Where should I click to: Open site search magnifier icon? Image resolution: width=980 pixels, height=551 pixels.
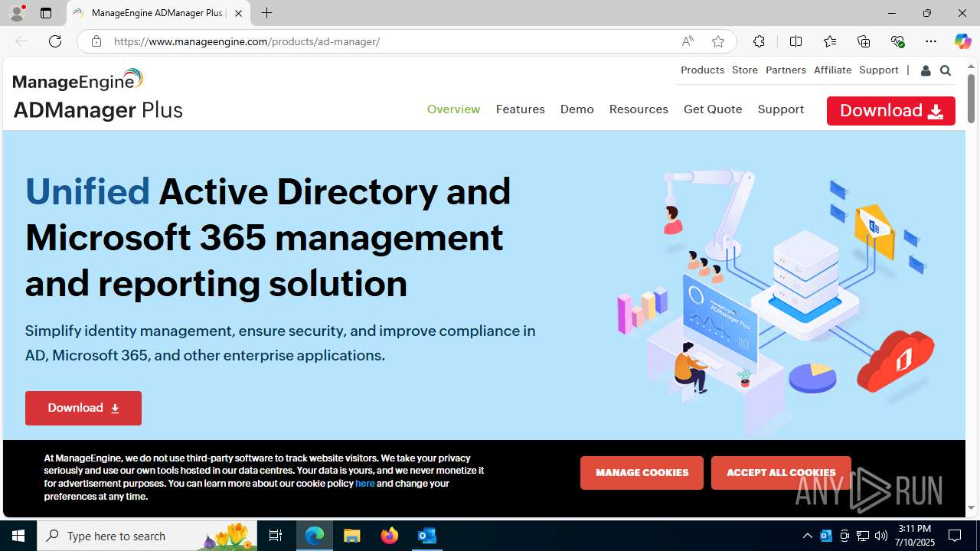tap(946, 70)
